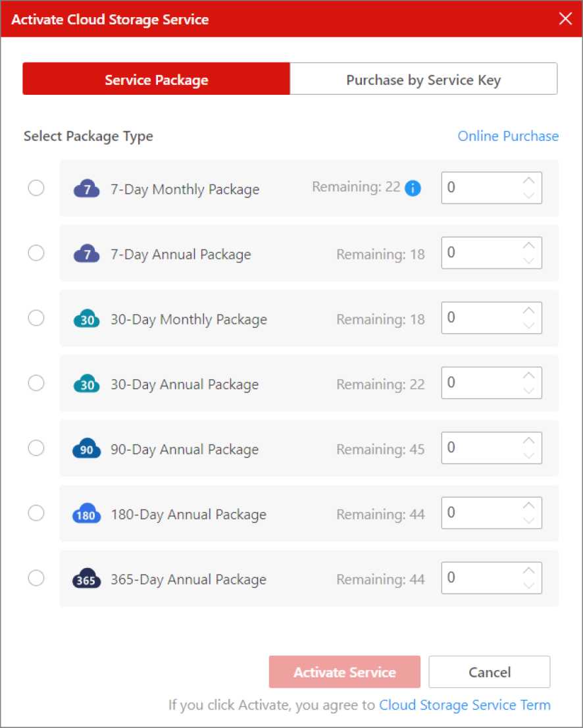The image size is (583, 728).
Task: Decrease the 90-Day Annual Package quantity
Action: point(529,455)
